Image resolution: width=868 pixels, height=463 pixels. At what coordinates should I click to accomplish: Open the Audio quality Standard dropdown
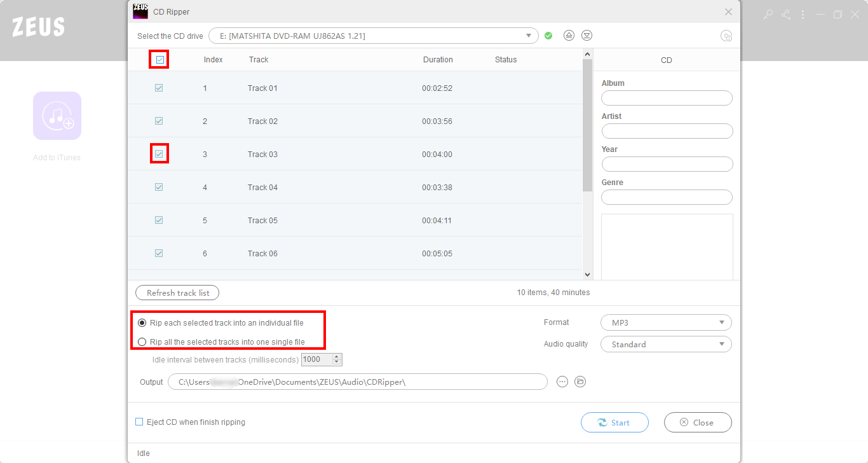pos(666,344)
